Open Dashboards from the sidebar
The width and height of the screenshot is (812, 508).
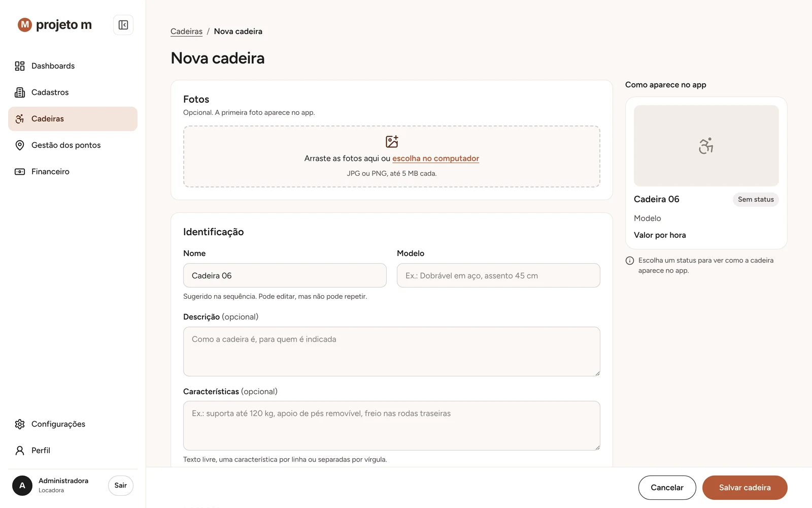[73, 66]
